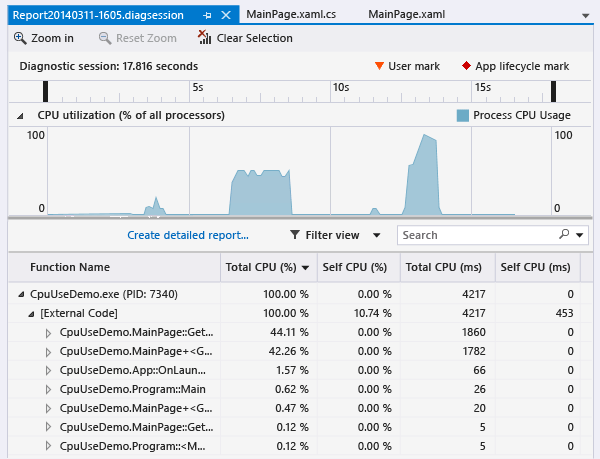Click the CPU utilization (% of all processors) title
600x459 pixels.
point(131,115)
